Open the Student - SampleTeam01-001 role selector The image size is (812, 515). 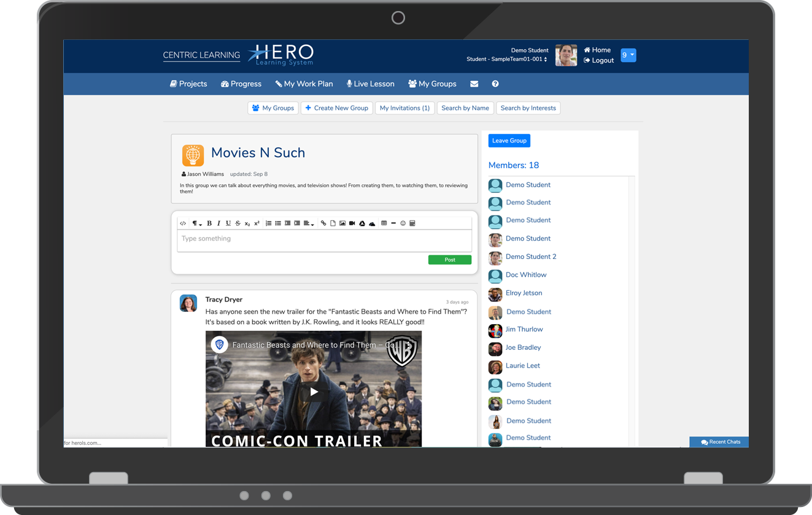click(x=507, y=60)
